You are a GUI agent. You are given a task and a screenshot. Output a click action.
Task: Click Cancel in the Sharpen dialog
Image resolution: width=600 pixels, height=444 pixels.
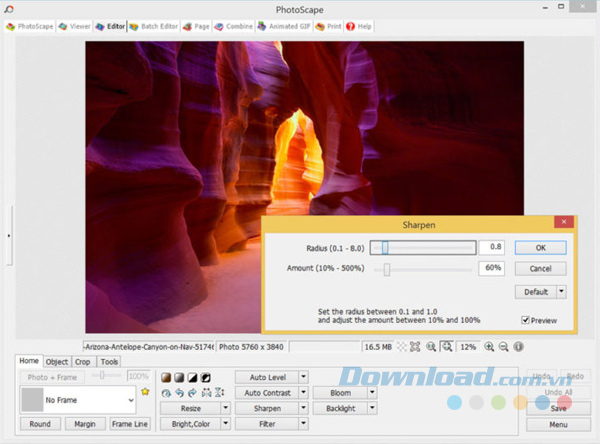[540, 268]
